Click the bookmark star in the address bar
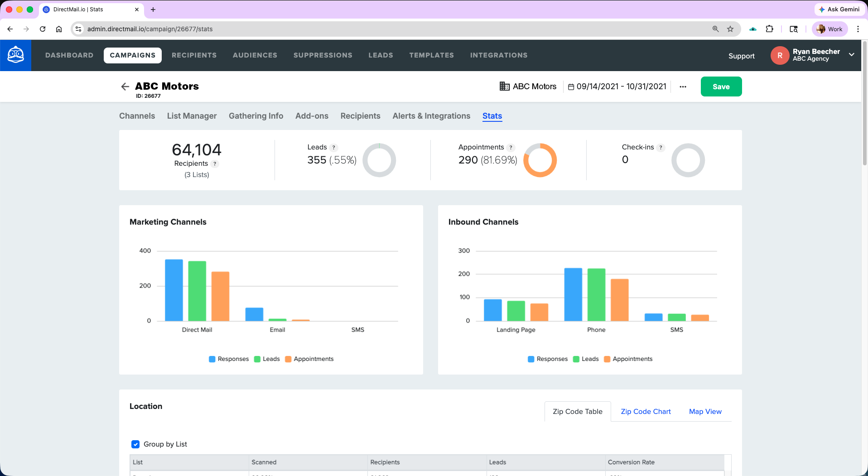 point(730,29)
